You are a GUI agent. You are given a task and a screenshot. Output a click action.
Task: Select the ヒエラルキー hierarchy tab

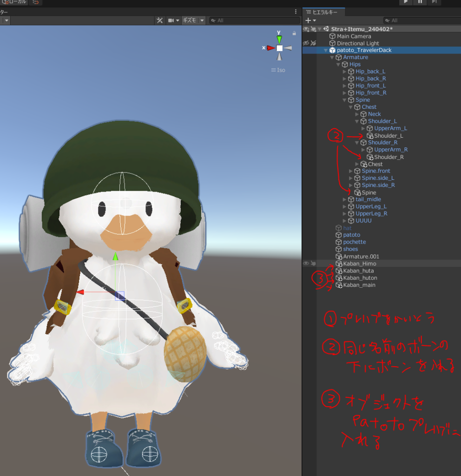323,12
